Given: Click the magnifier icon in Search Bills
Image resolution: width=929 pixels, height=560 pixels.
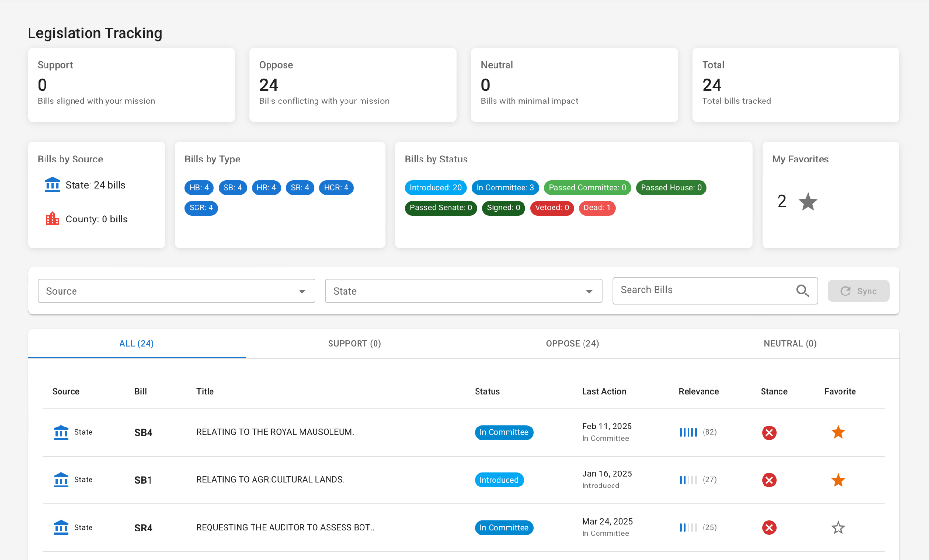Looking at the screenshot, I should click(802, 291).
